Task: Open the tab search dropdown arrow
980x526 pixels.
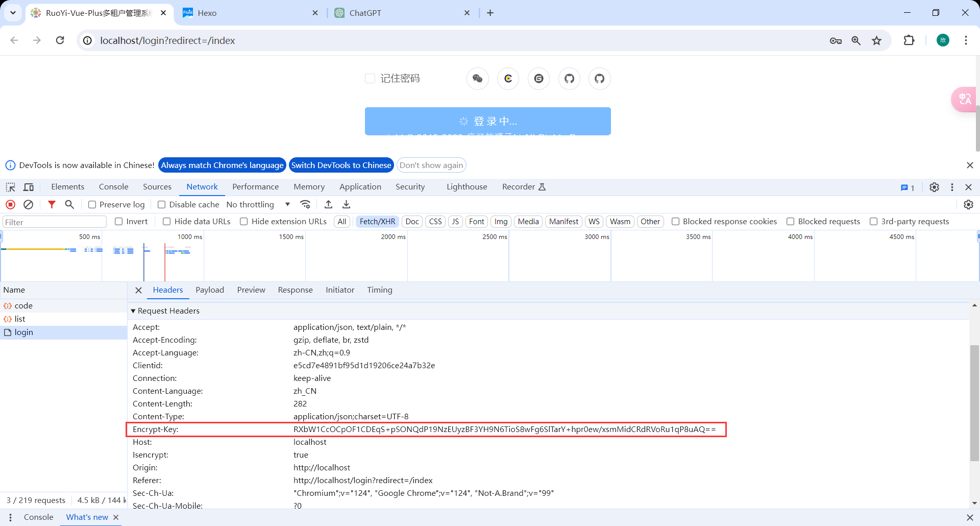Action: (x=13, y=13)
